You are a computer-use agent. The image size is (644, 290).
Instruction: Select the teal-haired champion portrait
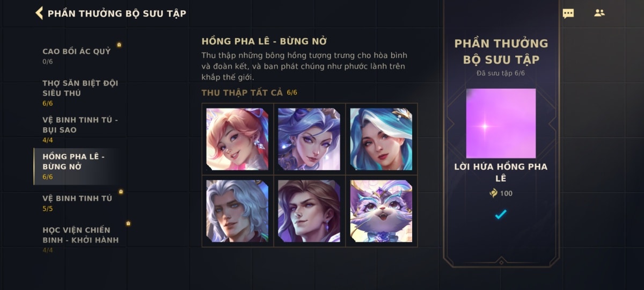coord(381,139)
